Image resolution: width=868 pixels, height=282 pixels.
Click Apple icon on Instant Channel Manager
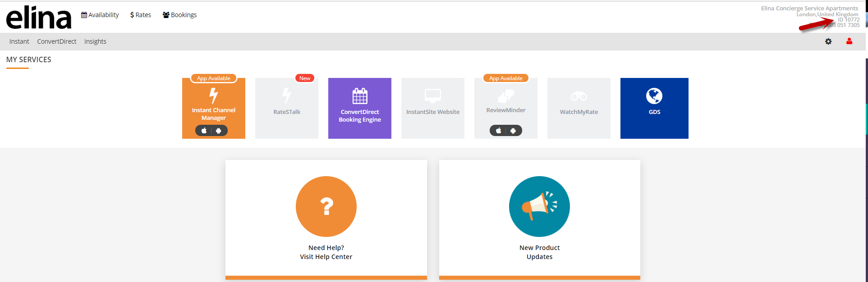click(204, 131)
